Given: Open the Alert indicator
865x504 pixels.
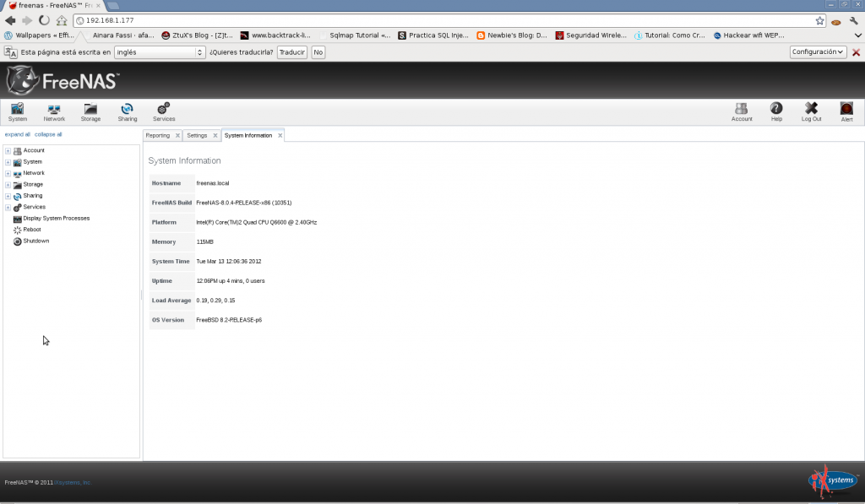Looking at the screenshot, I should (x=846, y=112).
